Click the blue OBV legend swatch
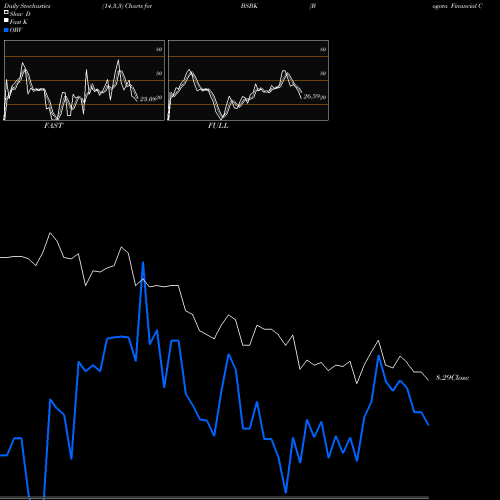 coord(6,30)
